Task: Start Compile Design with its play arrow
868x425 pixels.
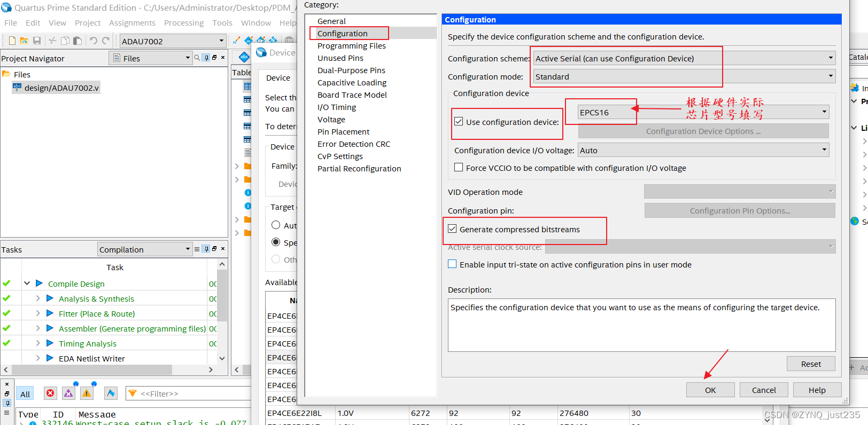Action: (x=39, y=284)
